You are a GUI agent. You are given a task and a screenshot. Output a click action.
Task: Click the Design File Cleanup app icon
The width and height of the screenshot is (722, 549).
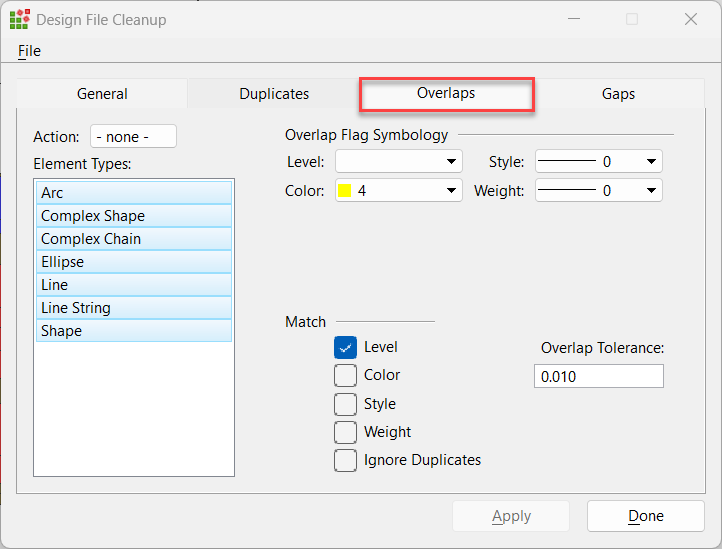pos(19,19)
